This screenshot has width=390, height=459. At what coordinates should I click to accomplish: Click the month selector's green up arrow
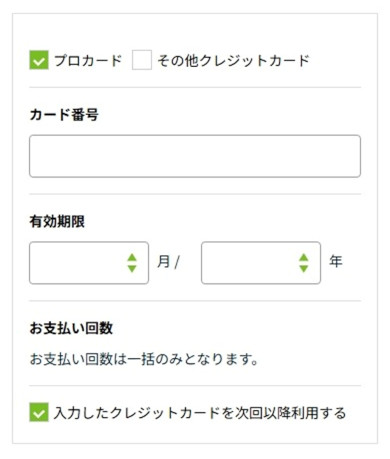pos(132,257)
